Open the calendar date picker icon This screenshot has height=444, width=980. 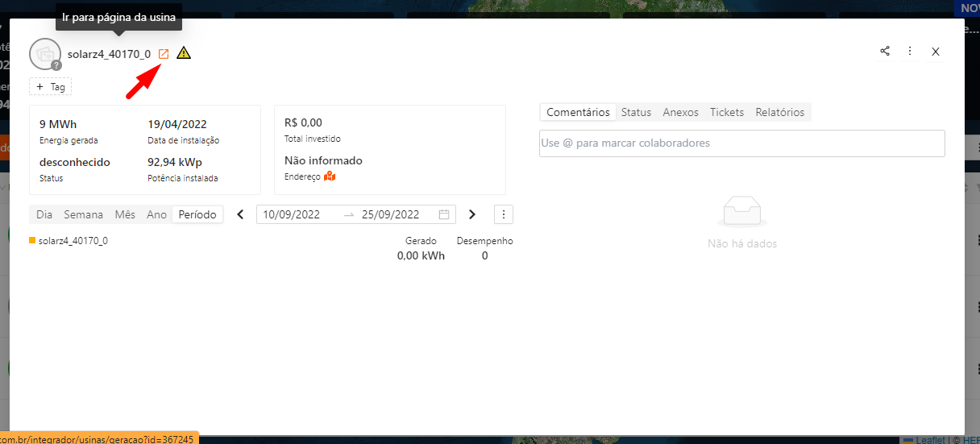pos(444,214)
